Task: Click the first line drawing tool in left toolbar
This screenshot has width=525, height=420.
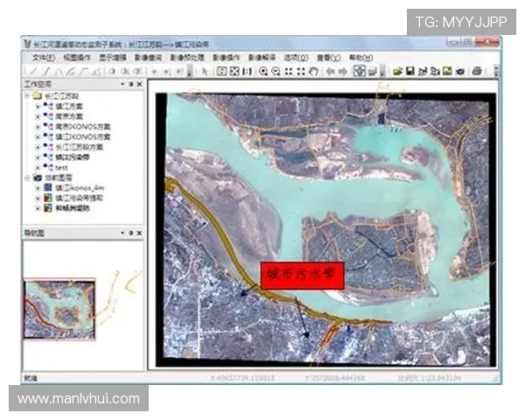Action: point(32,72)
